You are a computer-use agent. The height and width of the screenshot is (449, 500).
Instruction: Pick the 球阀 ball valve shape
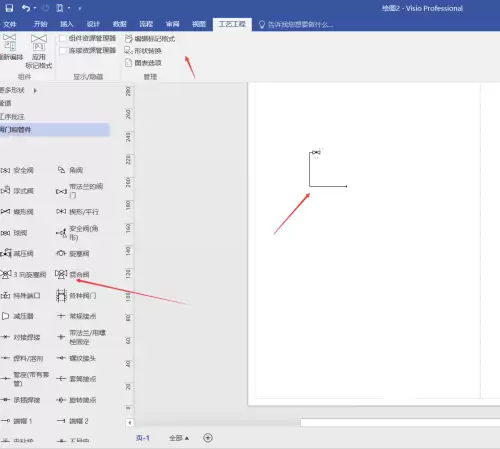[14, 233]
